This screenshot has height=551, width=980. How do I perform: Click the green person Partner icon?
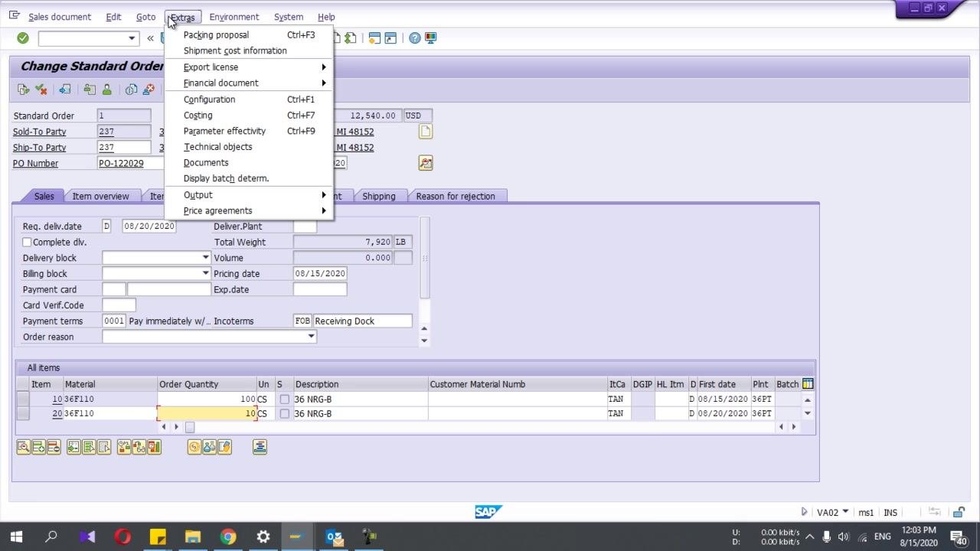[106, 90]
